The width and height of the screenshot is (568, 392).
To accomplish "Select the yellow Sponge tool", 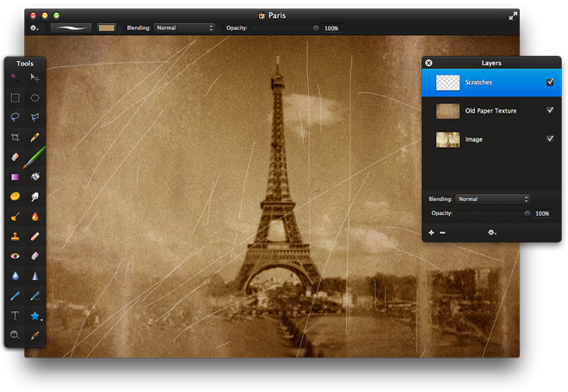I will pyautogui.click(x=15, y=197).
